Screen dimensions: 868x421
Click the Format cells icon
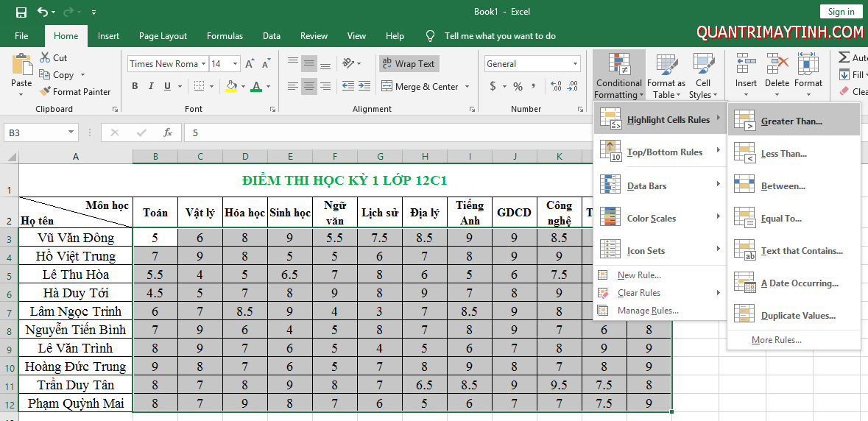[x=808, y=64]
